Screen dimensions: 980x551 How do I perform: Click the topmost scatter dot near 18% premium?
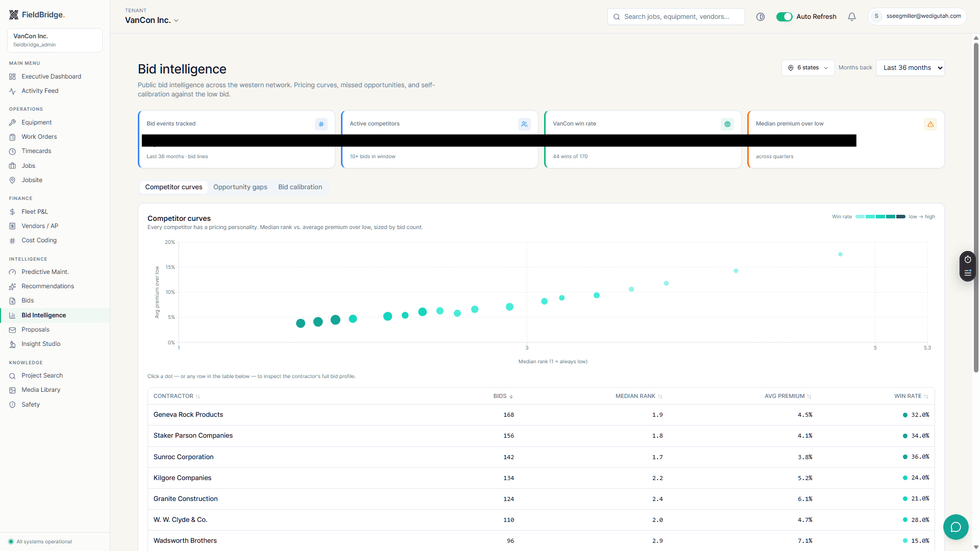[x=840, y=254]
